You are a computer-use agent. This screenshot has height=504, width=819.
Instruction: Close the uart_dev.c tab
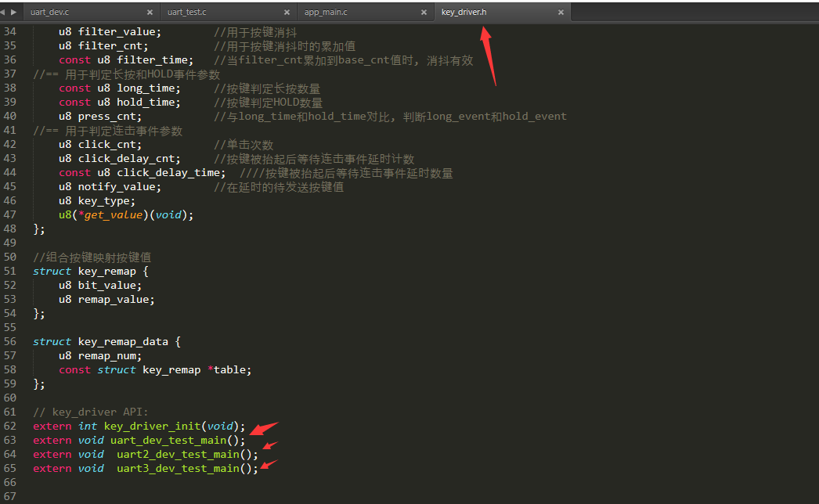click(x=150, y=12)
